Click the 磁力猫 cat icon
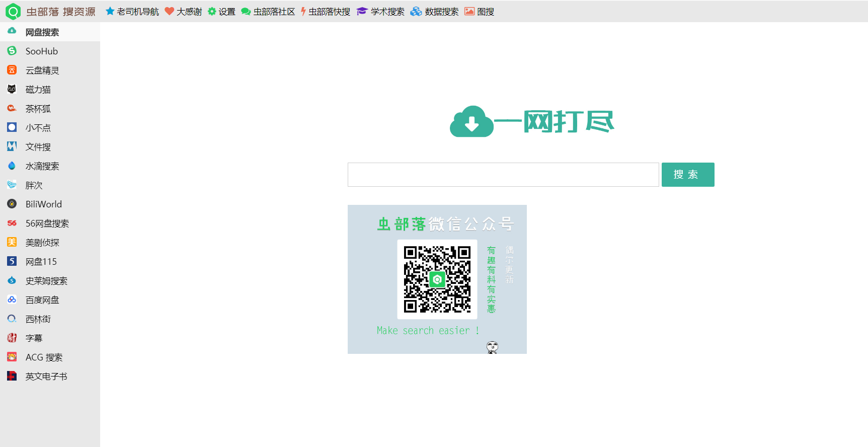The image size is (868, 447). (12, 89)
